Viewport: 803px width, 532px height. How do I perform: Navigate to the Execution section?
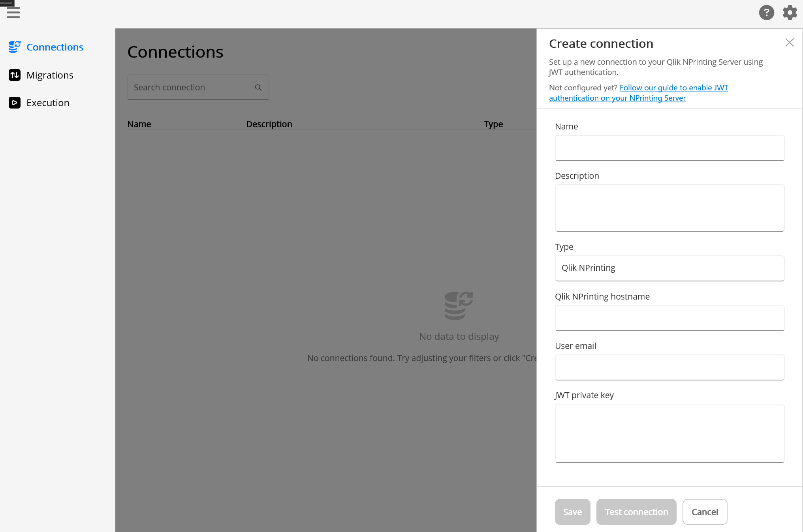click(x=47, y=103)
